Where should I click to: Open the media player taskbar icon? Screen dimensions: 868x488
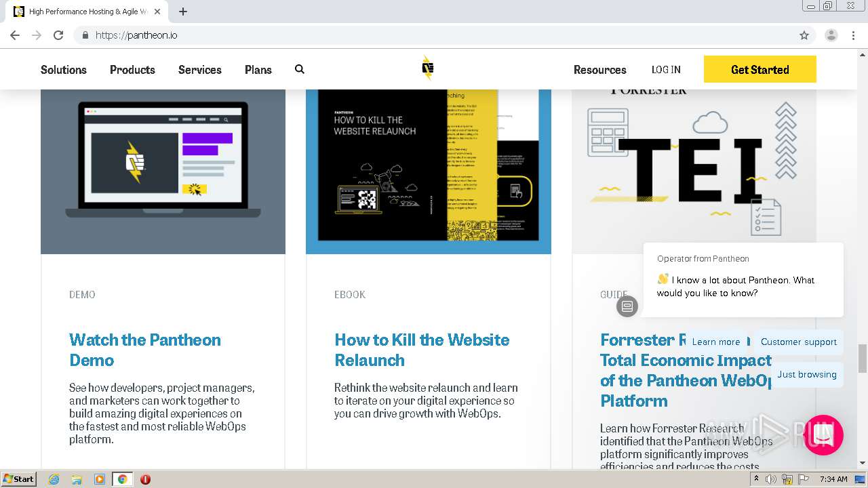coord(100,479)
